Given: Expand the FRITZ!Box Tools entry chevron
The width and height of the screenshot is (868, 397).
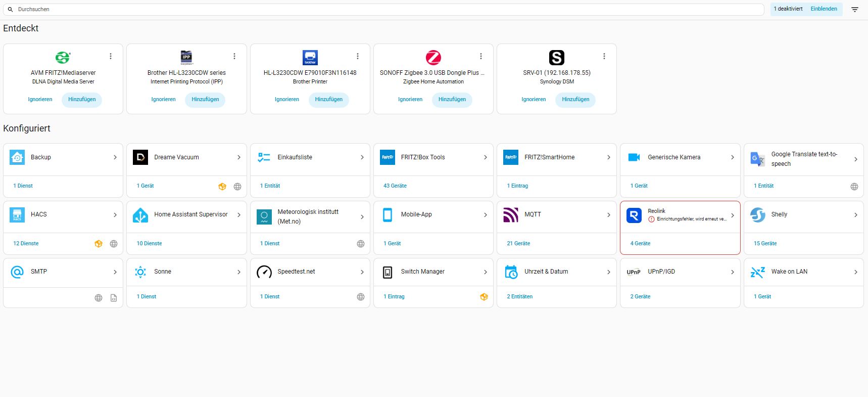Looking at the screenshot, I should point(485,157).
